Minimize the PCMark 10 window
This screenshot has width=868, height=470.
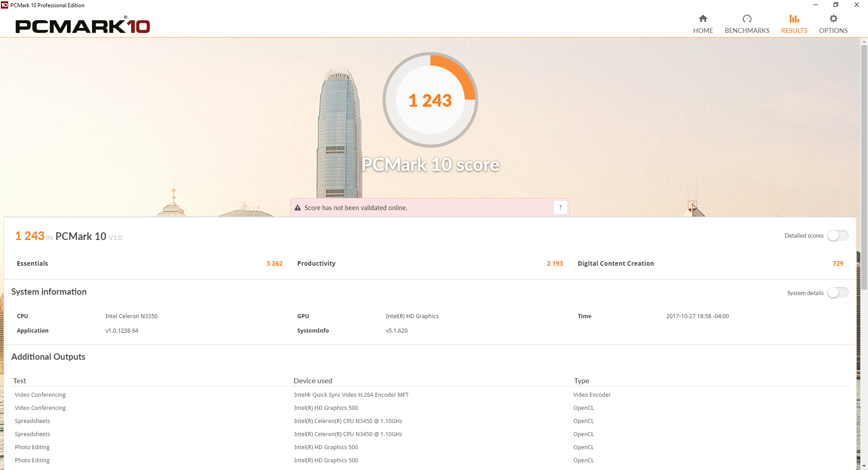(816, 5)
